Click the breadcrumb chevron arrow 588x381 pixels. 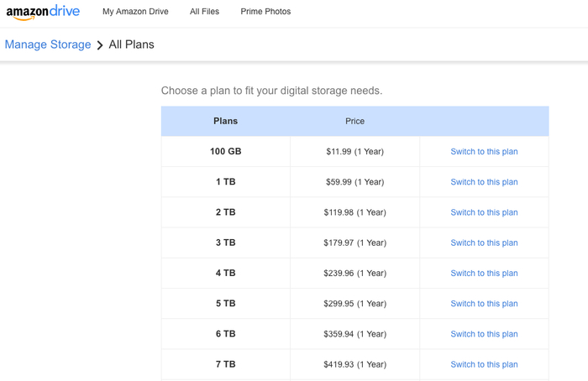pos(100,45)
